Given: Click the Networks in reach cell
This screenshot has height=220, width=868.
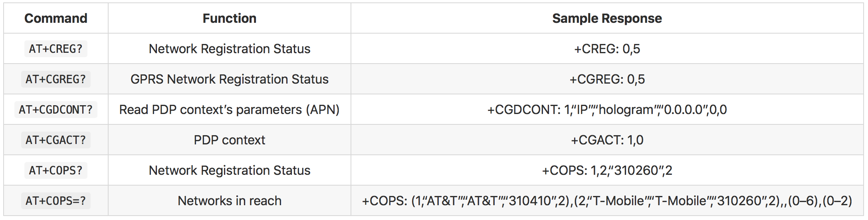Looking at the screenshot, I should click(x=230, y=201).
